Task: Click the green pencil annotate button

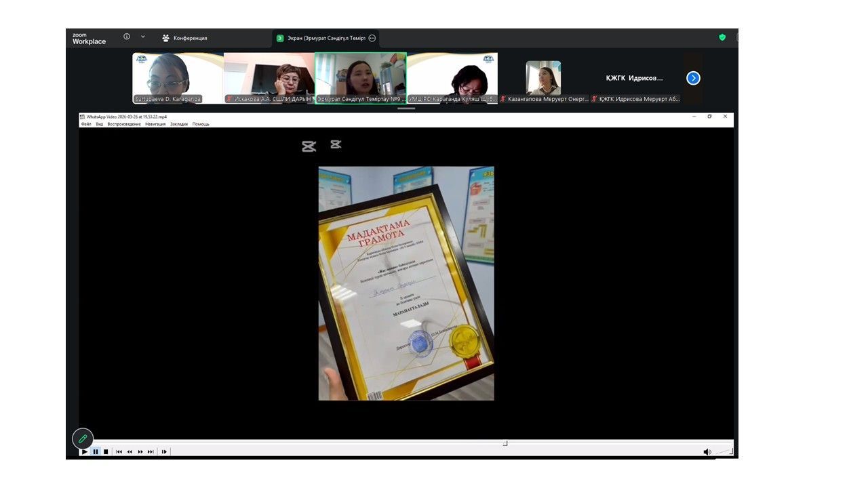Action: pos(83,439)
